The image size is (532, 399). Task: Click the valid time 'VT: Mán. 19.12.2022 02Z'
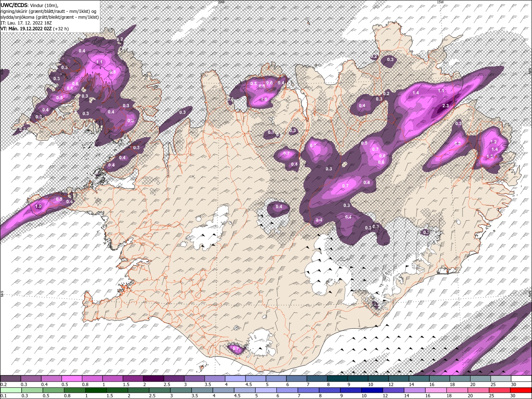pos(26,29)
